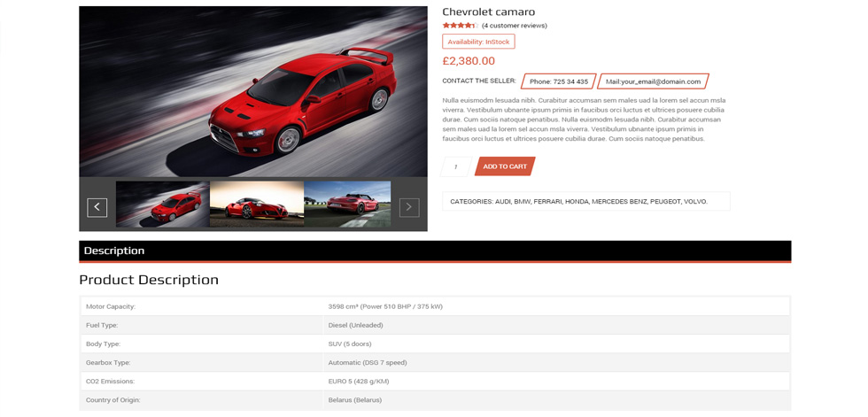Screen dimensions: 868x417
Task: Click the SUV (5 doors) value cell
Action: tap(556, 344)
